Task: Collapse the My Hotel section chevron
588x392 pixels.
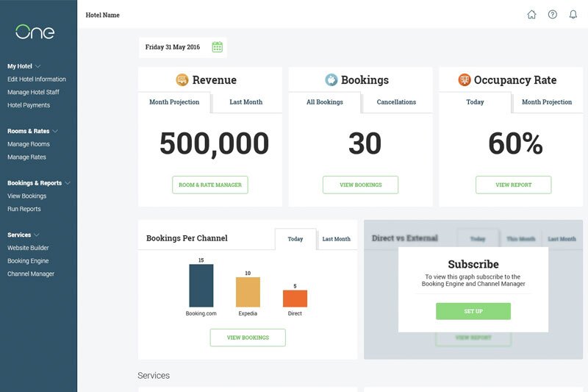Action: click(x=37, y=66)
